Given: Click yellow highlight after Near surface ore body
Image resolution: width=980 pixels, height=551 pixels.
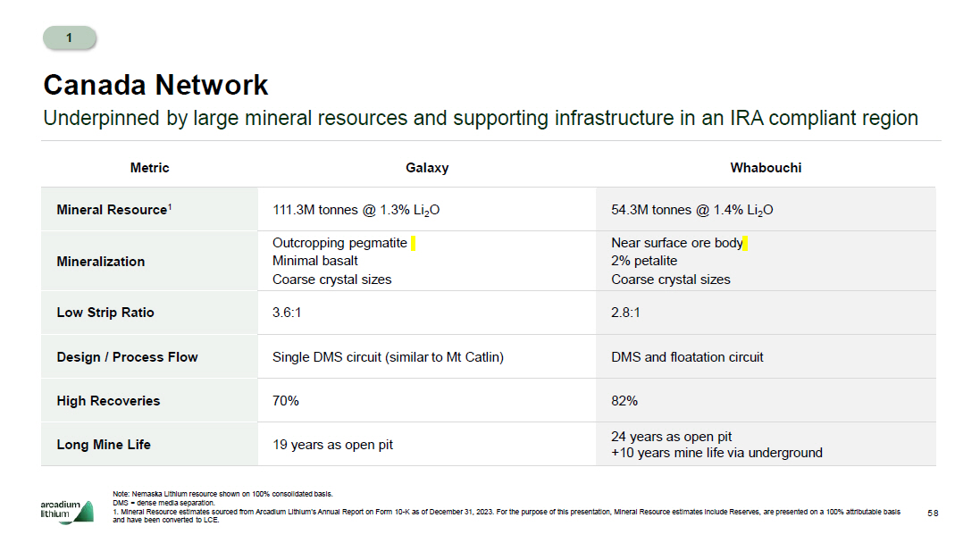Looking at the screenshot, I should click(x=745, y=243).
